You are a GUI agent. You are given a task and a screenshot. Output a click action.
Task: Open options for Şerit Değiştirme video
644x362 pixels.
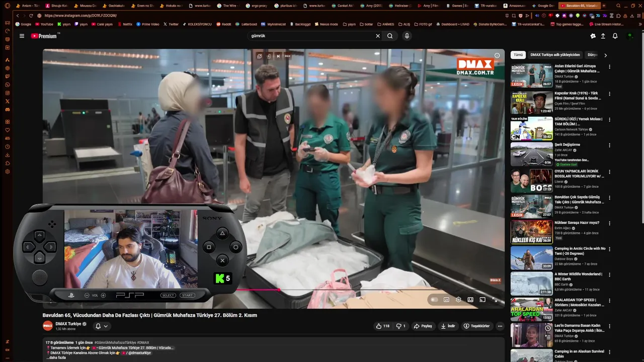click(x=609, y=145)
